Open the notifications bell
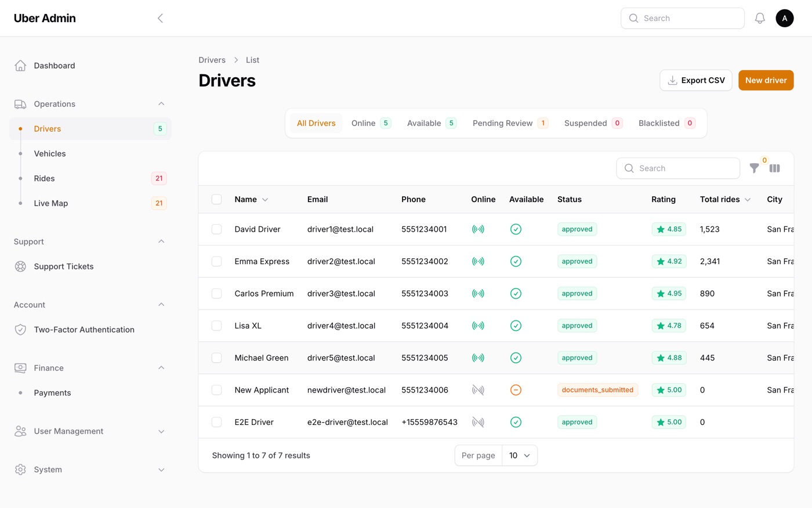Viewport: 812px width, 508px height. pyautogui.click(x=760, y=18)
